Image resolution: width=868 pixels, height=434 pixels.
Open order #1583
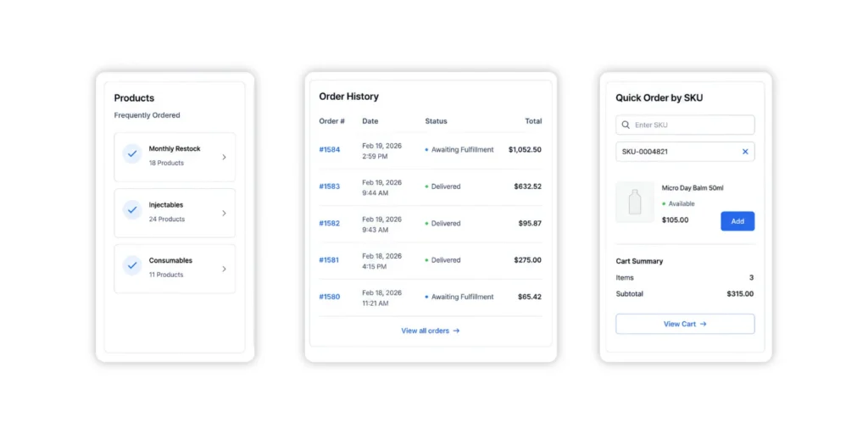[x=330, y=186]
